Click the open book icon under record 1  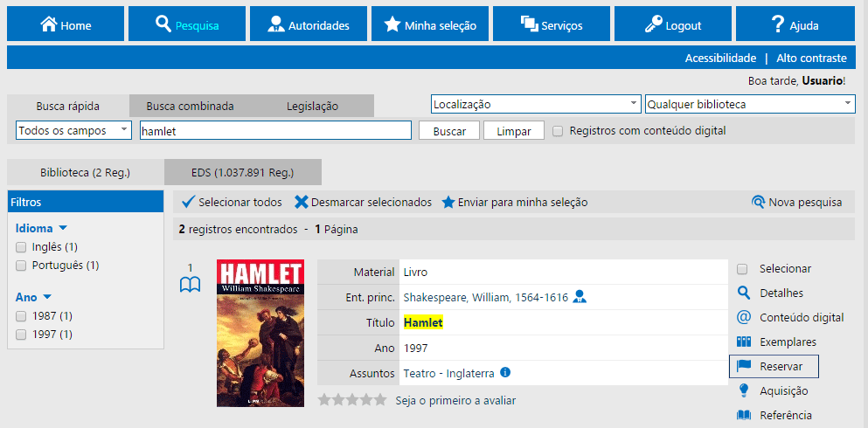190,285
